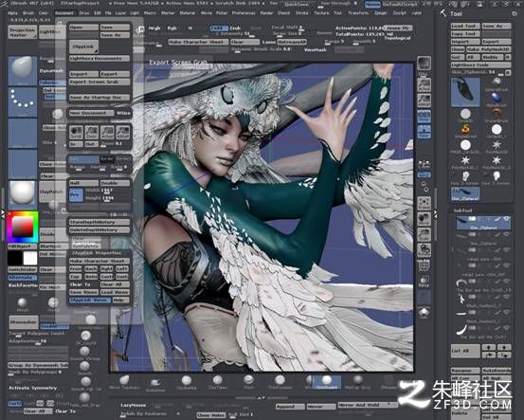Select the Pinch brush on bottom shelf
The image size is (524, 420).
248,382
